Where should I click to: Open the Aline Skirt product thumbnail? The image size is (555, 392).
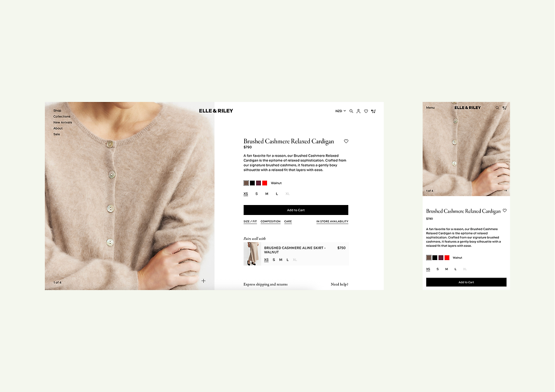tap(252, 254)
